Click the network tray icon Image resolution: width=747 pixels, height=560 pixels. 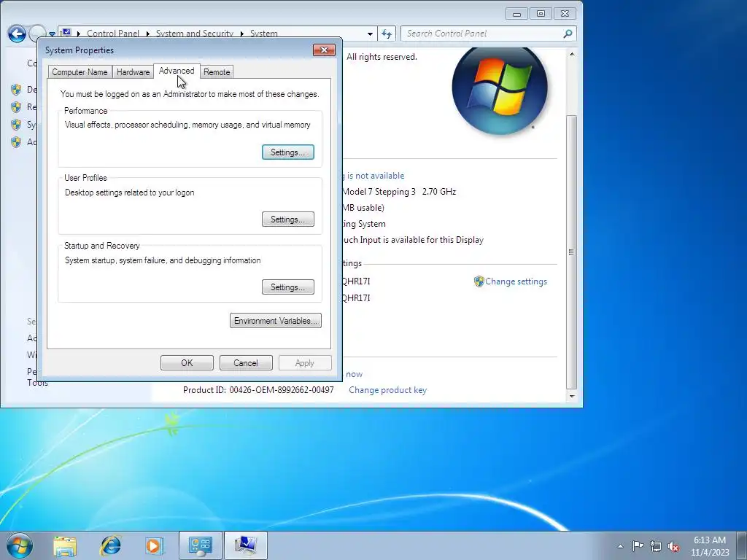click(x=656, y=546)
